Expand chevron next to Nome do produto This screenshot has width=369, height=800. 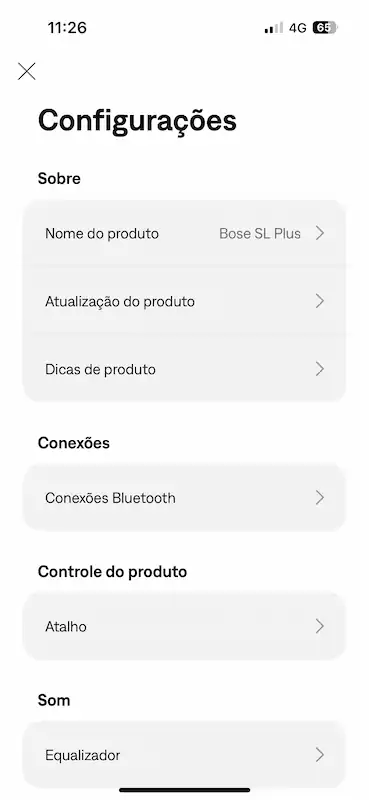[320, 234]
